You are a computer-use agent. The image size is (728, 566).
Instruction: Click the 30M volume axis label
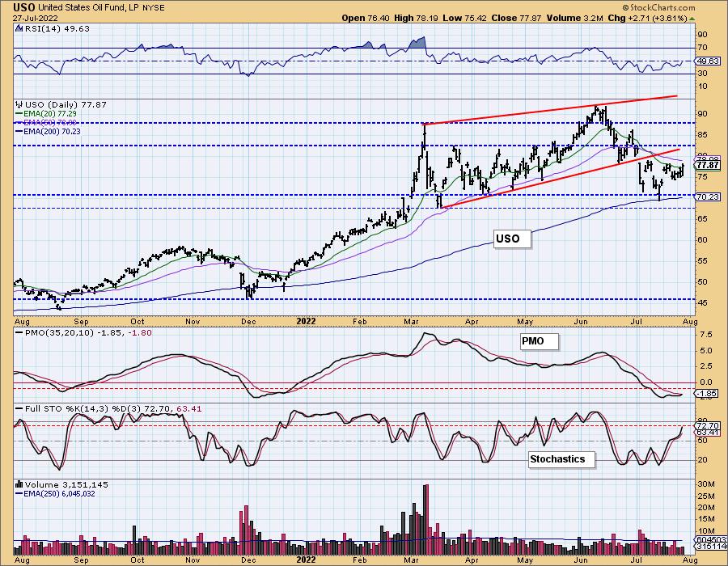point(706,484)
